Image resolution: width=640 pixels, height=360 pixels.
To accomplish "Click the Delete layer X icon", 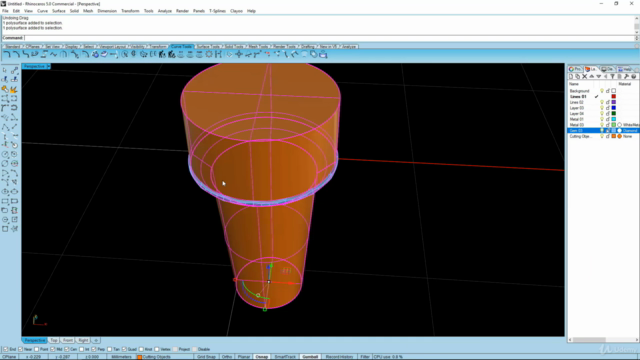I will 584,76.
